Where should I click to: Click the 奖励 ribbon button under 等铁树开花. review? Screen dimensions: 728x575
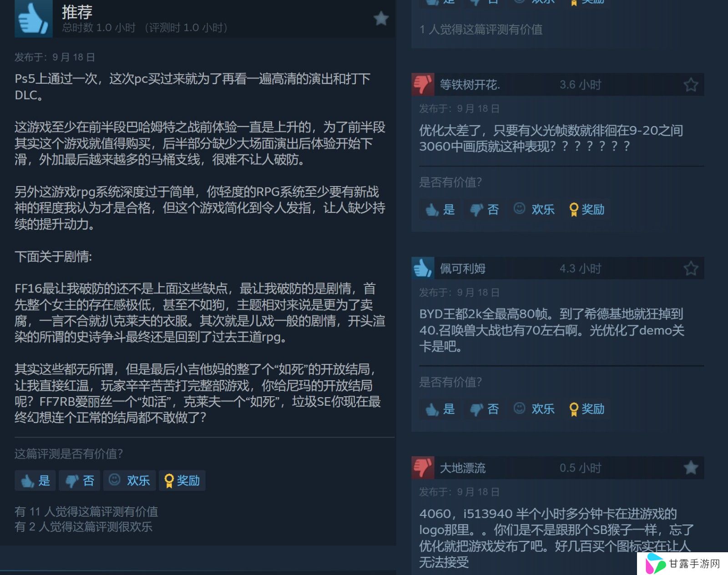[587, 209]
